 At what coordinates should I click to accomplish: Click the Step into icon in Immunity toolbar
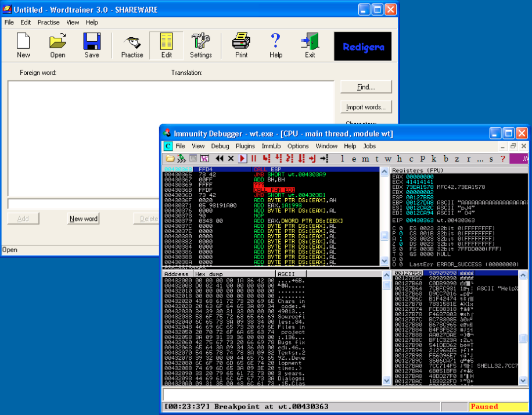(x=267, y=159)
